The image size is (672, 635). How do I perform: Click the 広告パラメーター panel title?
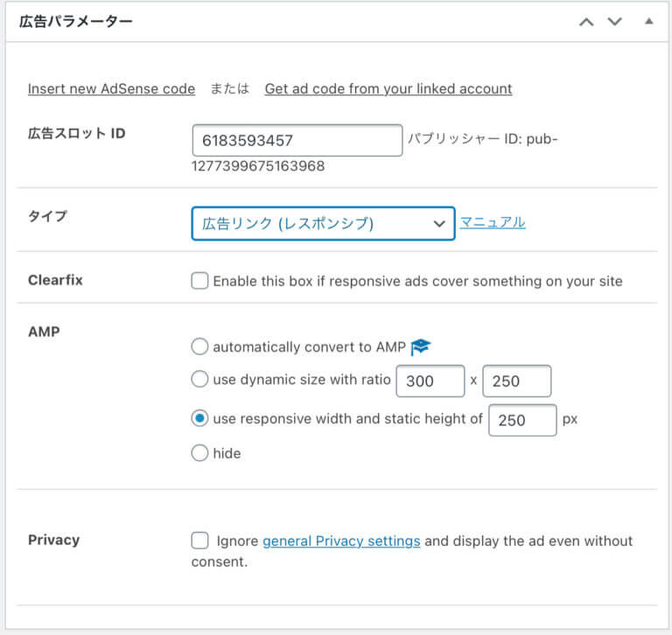[76, 21]
